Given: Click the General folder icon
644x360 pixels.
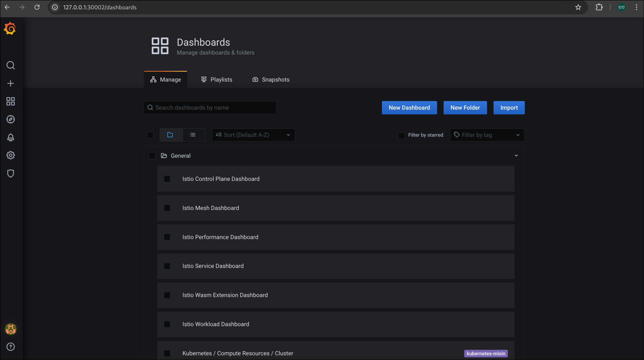Looking at the screenshot, I should pyautogui.click(x=164, y=156).
